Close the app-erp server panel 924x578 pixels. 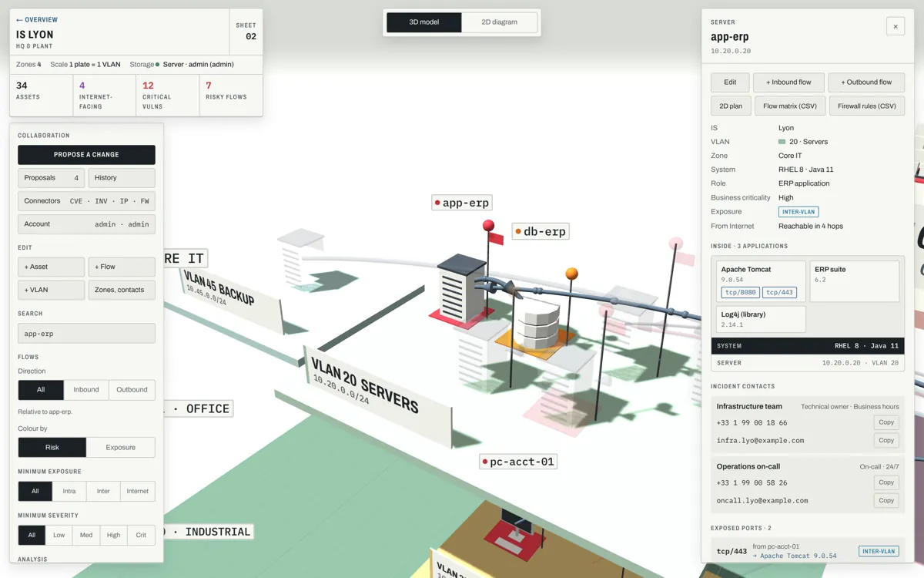895,26
